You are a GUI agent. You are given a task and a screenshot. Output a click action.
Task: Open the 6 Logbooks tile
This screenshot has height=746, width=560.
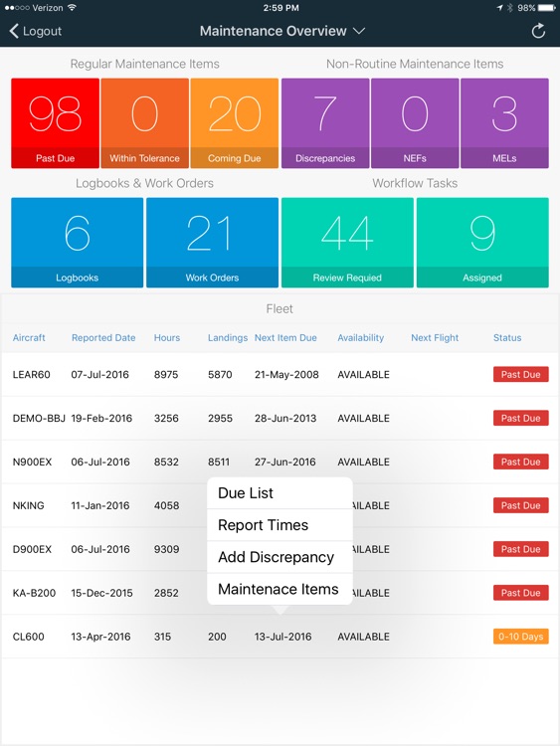pos(77,243)
